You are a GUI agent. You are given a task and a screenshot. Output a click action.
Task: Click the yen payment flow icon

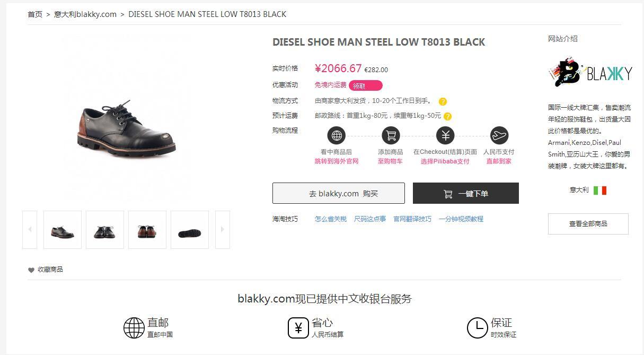click(x=445, y=135)
